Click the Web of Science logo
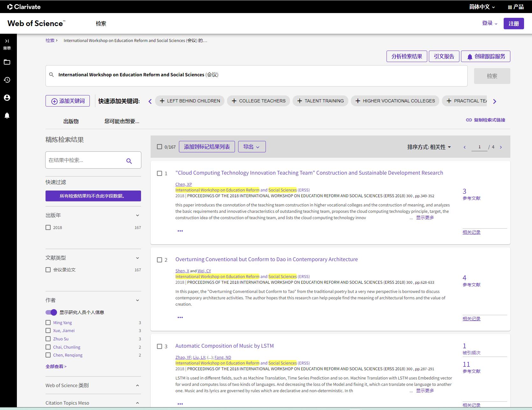 (x=36, y=23)
